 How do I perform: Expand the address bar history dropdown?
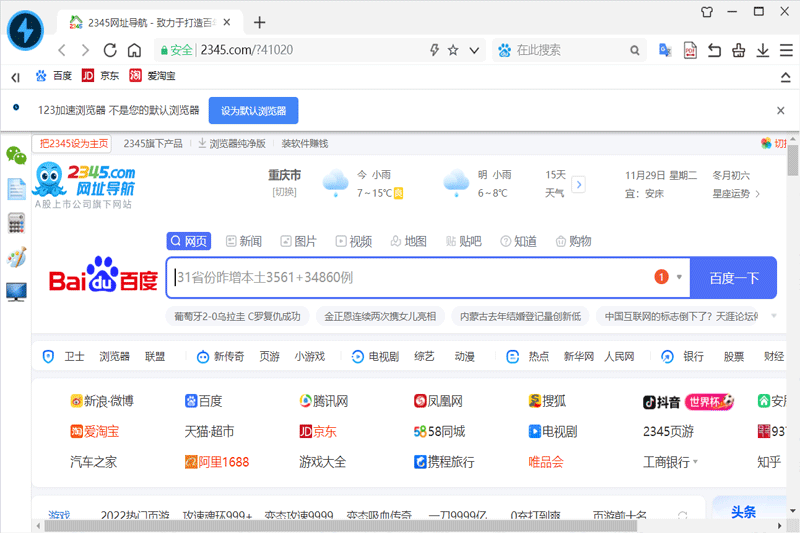click(x=474, y=50)
